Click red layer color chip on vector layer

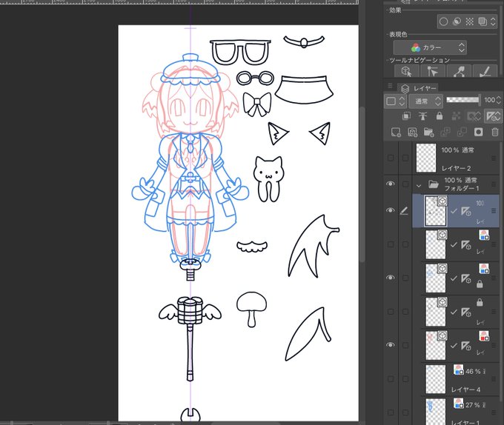click(484, 336)
